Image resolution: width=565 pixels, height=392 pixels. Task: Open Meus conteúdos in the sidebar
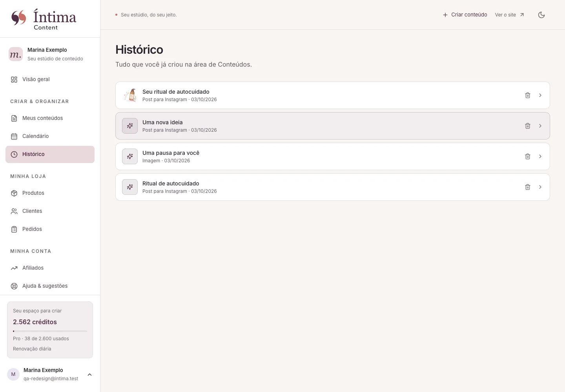point(50,118)
